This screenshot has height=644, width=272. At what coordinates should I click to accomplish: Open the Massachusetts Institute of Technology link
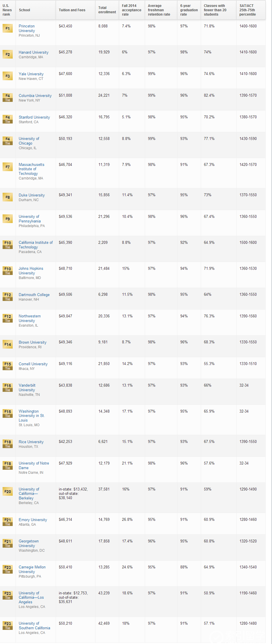point(31,169)
